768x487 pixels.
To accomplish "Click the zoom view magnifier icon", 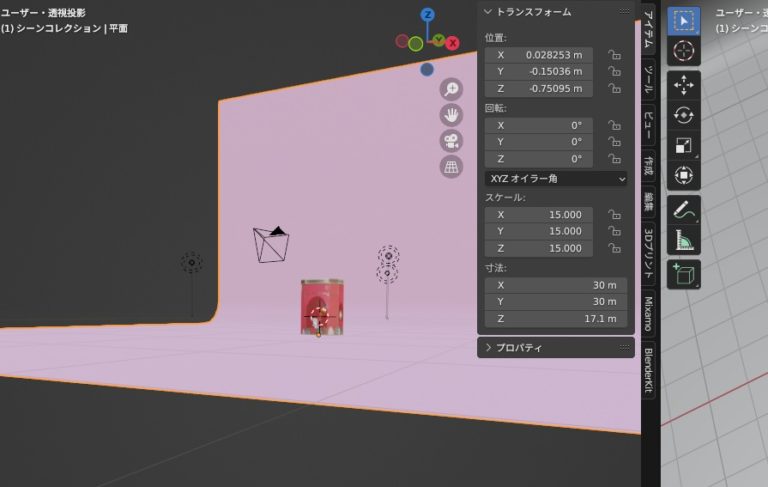I will tap(451, 89).
